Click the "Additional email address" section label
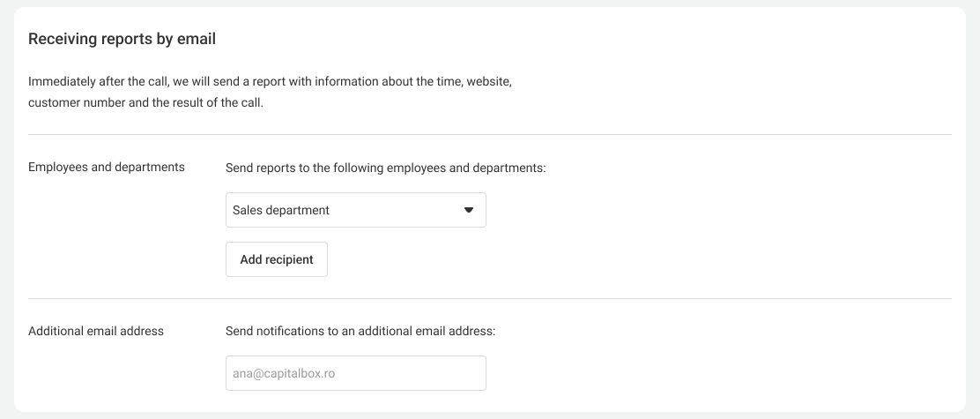The image size is (980, 419). tap(96, 331)
